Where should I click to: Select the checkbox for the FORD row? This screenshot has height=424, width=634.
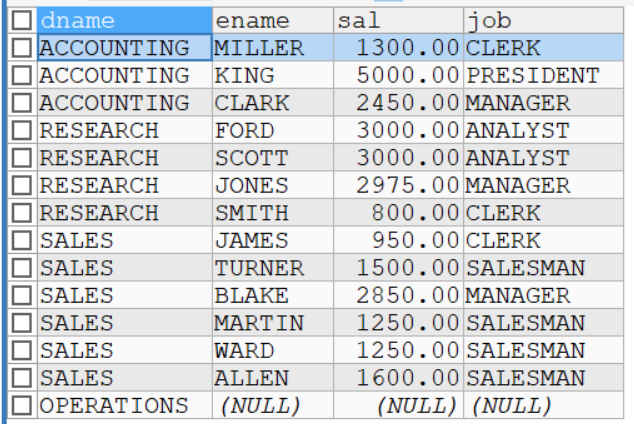(x=24, y=131)
